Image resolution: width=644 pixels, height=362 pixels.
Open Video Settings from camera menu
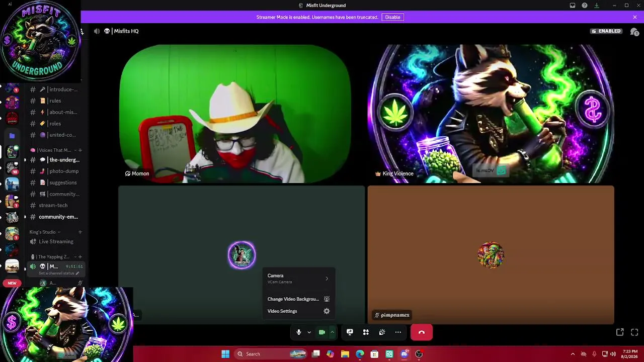click(x=298, y=311)
